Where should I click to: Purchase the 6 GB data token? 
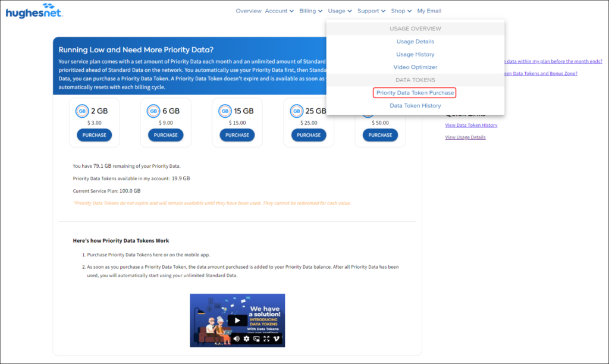pyautogui.click(x=166, y=135)
